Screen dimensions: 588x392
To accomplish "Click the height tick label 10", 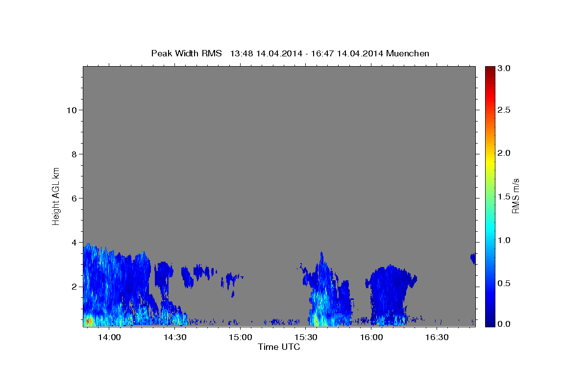I will (x=72, y=110).
